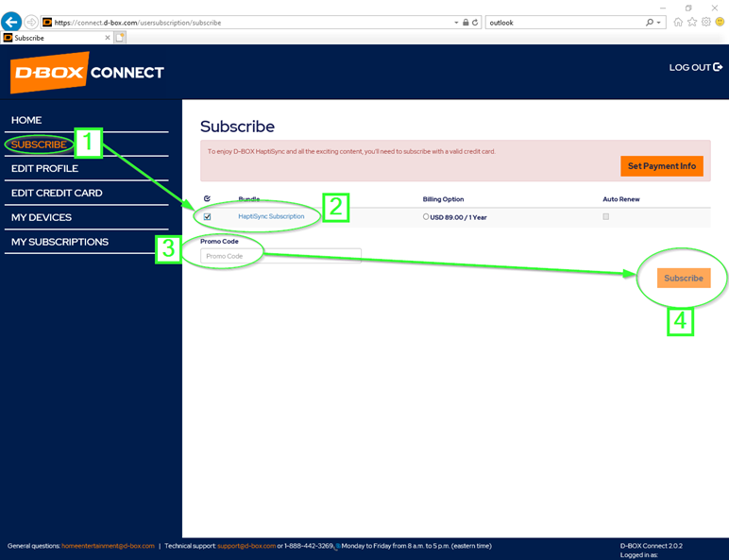Image resolution: width=729 pixels, height=560 pixels.
Task: Click the lock security icon in address bar
Action: click(x=466, y=23)
